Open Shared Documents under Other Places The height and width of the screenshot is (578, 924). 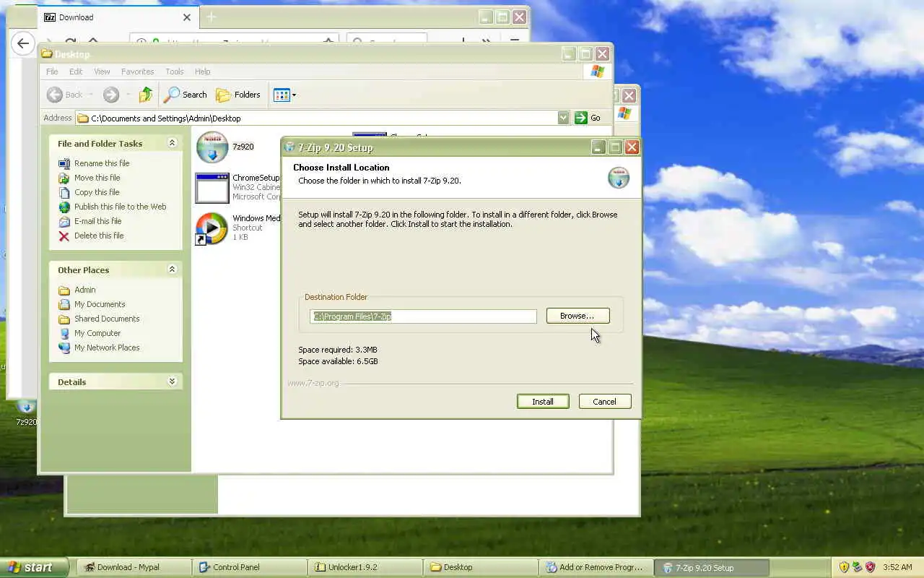107,319
